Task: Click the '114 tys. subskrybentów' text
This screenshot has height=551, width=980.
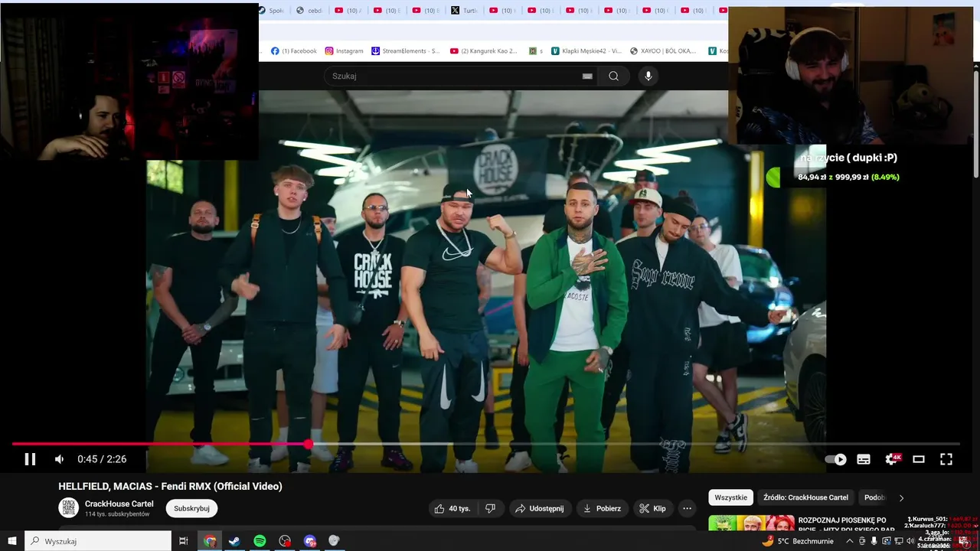Action: tap(117, 514)
